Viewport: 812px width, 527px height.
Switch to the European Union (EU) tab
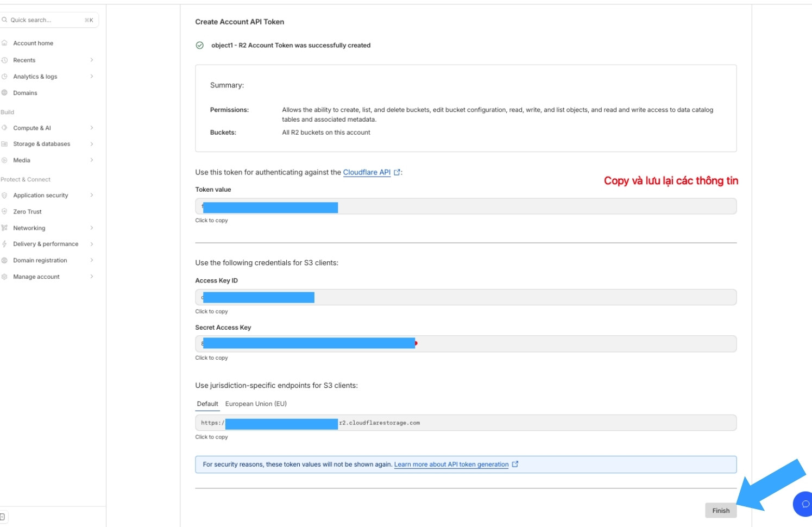click(255, 404)
